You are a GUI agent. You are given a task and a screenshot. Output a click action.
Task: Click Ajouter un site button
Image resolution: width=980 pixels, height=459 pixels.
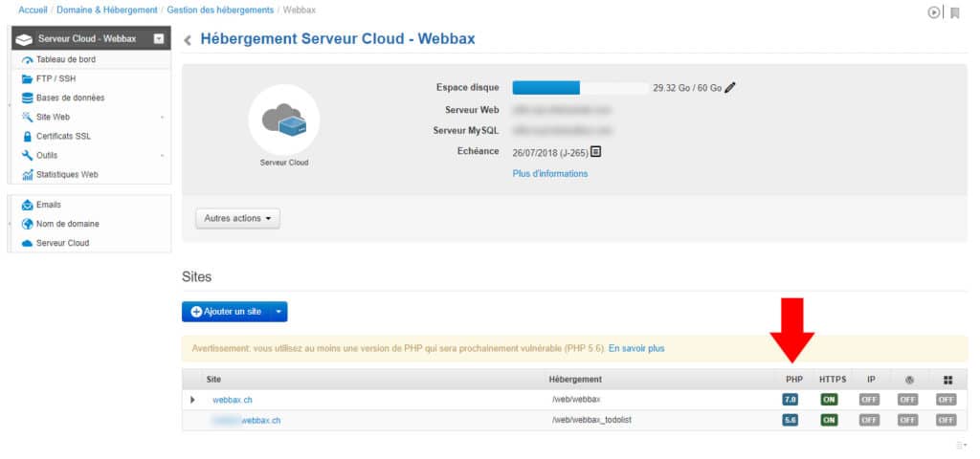[226, 312]
